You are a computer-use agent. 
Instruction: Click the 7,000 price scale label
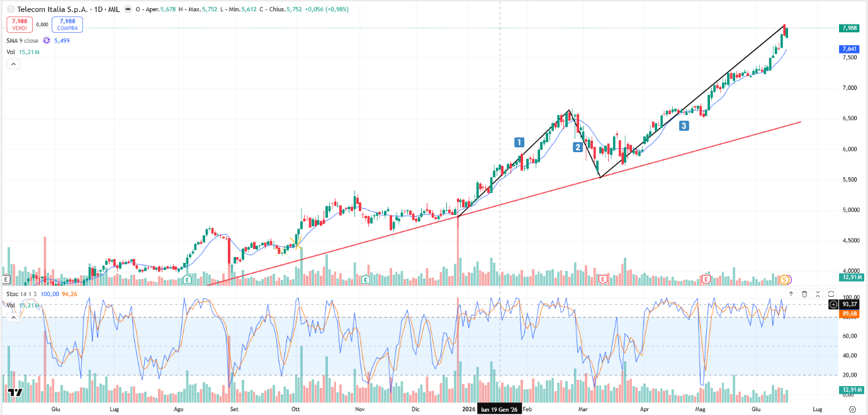850,88
